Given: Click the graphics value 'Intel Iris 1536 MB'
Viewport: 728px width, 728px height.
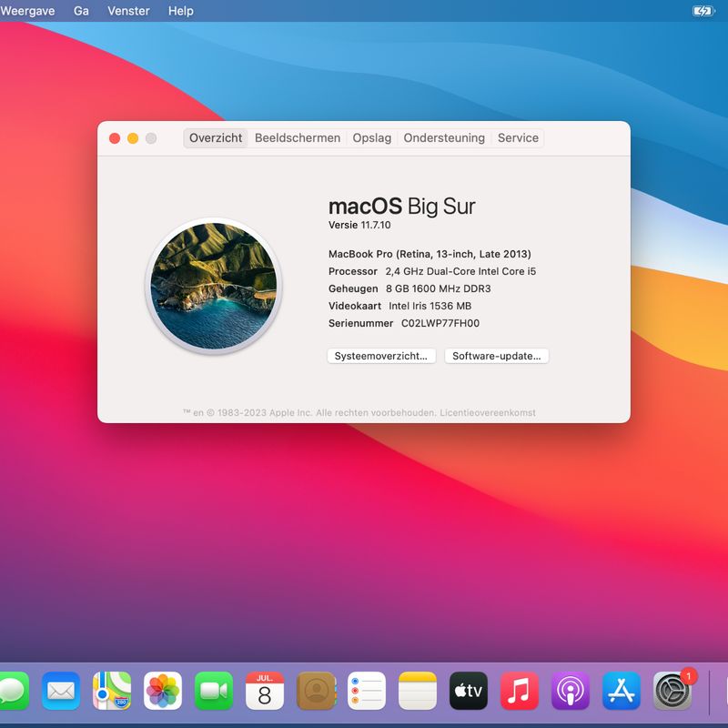Looking at the screenshot, I should 430,306.
